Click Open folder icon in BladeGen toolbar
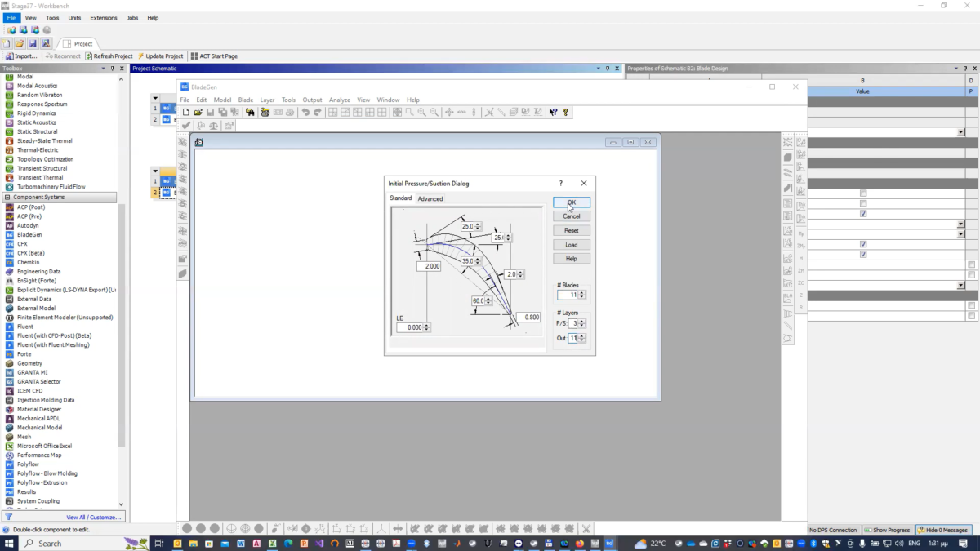Viewport: 980px width, 551px height. click(198, 112)
